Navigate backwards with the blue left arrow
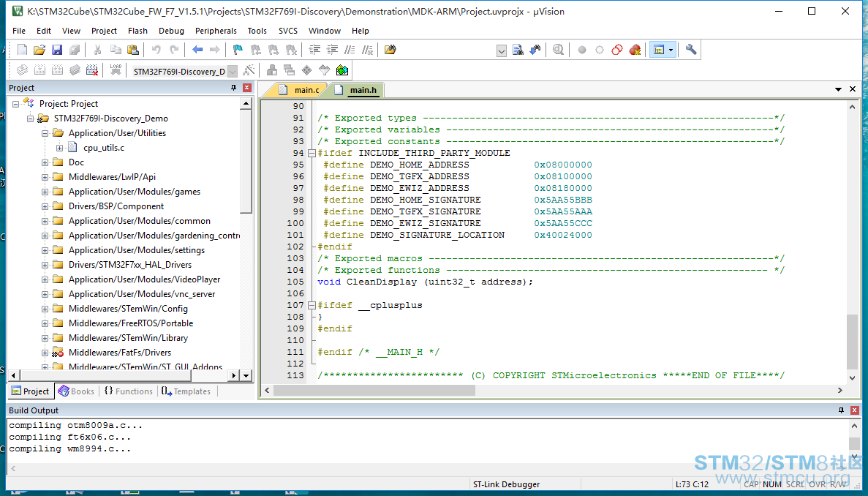Image resolution: width=868 pixels, height=496 pixels. [197, 50]
